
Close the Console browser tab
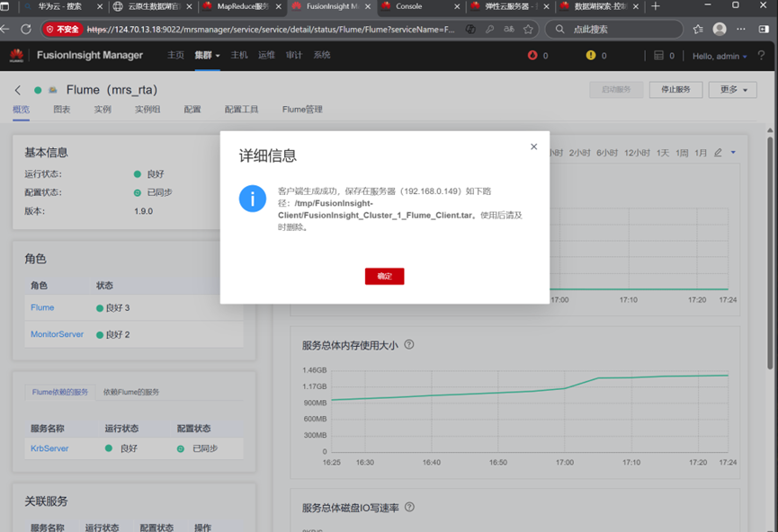pyautogui.click(x=457, y=6)
